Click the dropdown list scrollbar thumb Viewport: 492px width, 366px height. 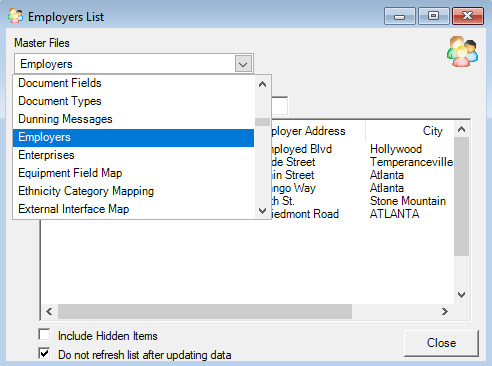click(262, 122)
